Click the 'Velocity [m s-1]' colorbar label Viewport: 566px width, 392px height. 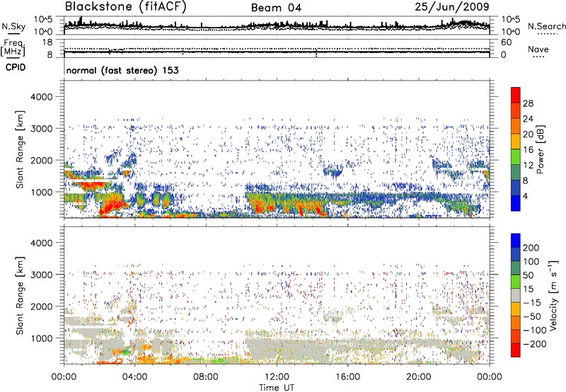tap(553, 296)
